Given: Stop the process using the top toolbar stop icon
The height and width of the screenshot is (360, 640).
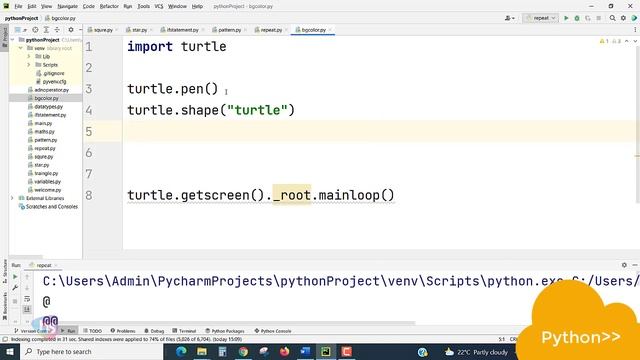Looking at the screenshot, I should (x=598, y=18).
